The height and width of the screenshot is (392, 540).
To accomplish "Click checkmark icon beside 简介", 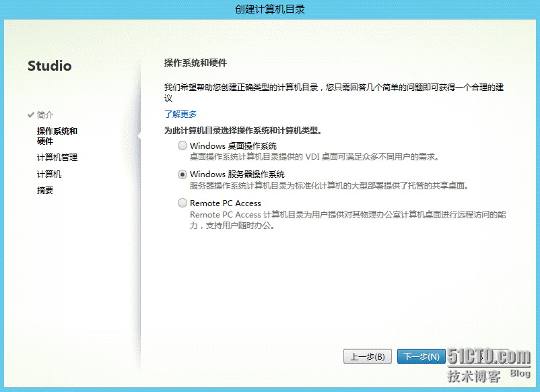I will click(31, 115).
